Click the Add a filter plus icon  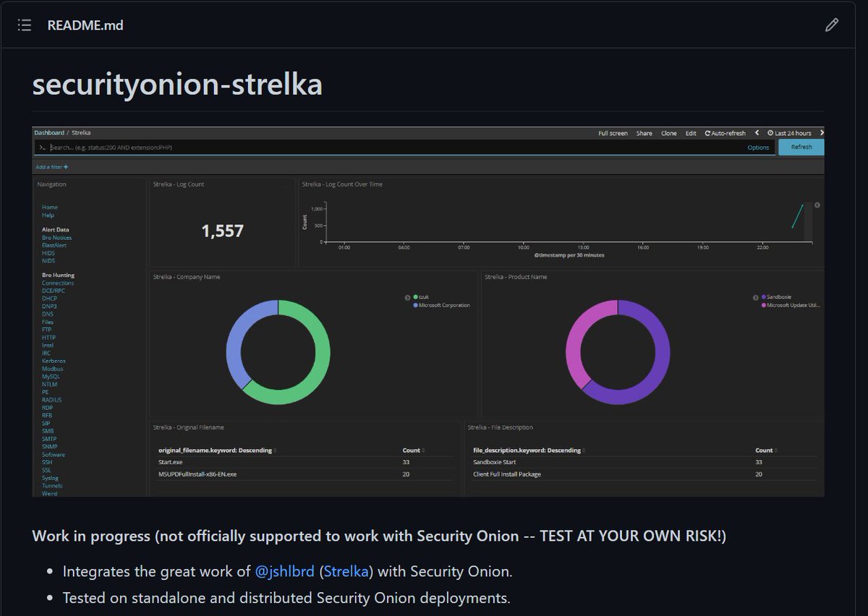pyautogui.click(x=66, y=166)
